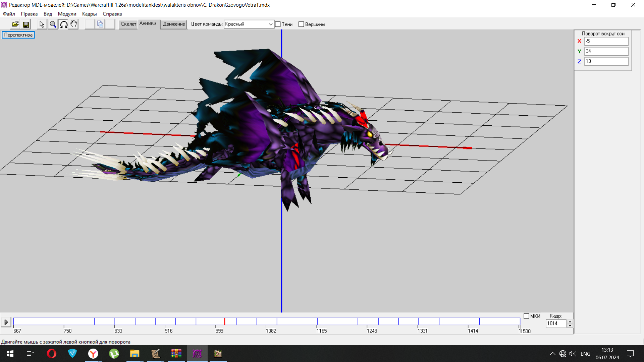Click the Y axis rotation field

pyautogui.click(x=606, y=51)
